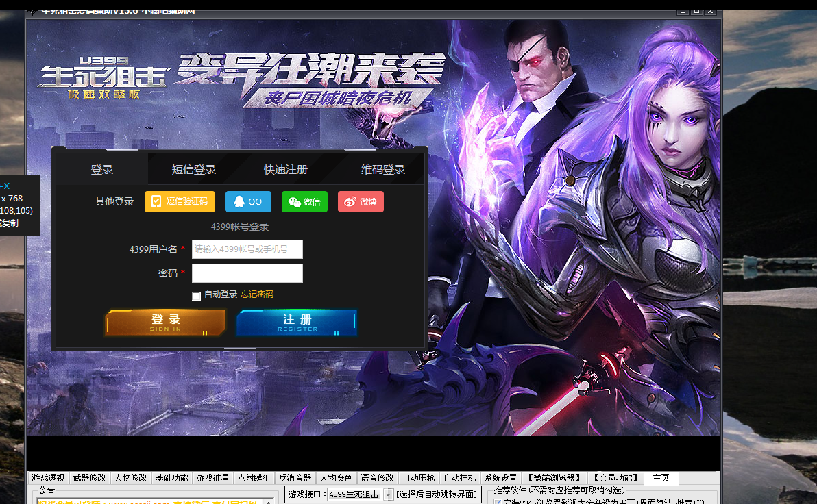Open the 武器修改 tab

(x=89, y=478)
